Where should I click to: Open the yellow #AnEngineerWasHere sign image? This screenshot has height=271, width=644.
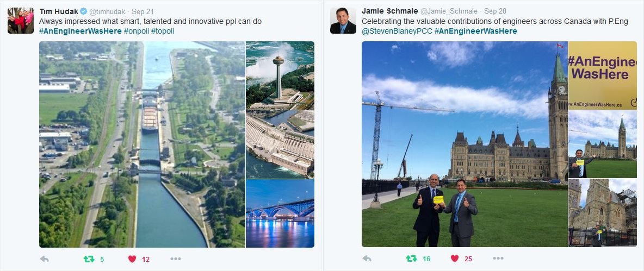603,75
